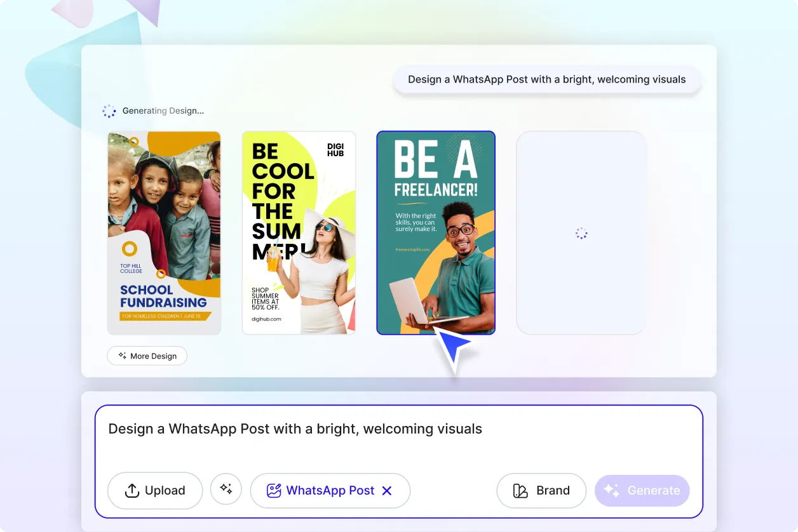The height and width of the screenshot is (532, 798).
Task: Click the Brand swatch icon
Action: [x=520, y=491]
